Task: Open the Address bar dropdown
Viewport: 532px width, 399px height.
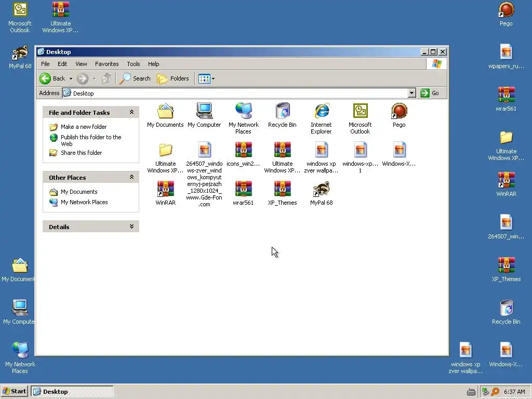Action: (411, 93)
